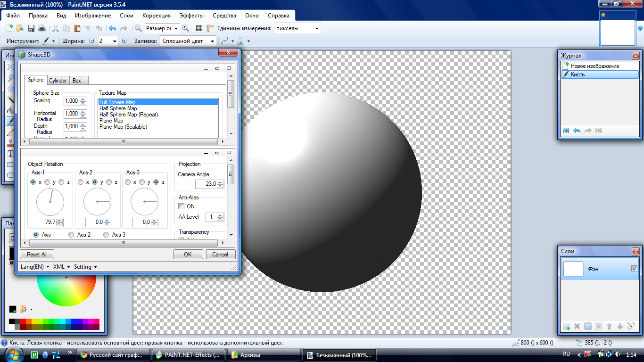Confirm Shape3D settings with OK
This screenshot has height=362, width=644.
188,254
